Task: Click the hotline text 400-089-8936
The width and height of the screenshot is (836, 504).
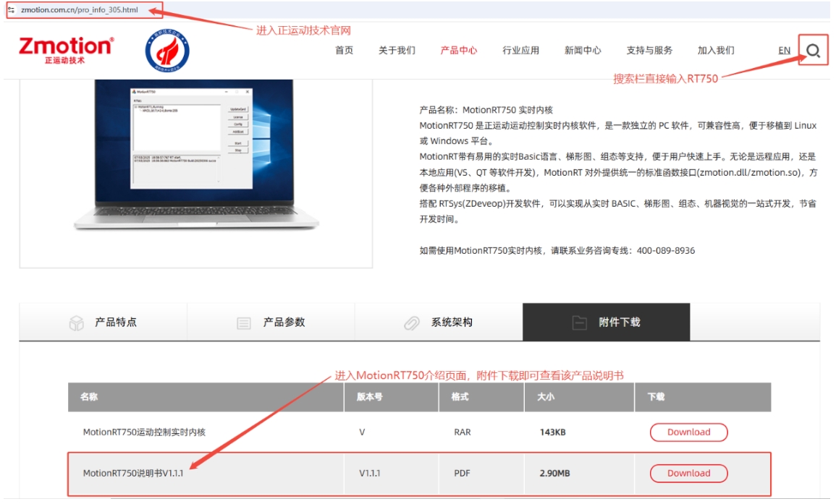Action: [x=665, y=250]
